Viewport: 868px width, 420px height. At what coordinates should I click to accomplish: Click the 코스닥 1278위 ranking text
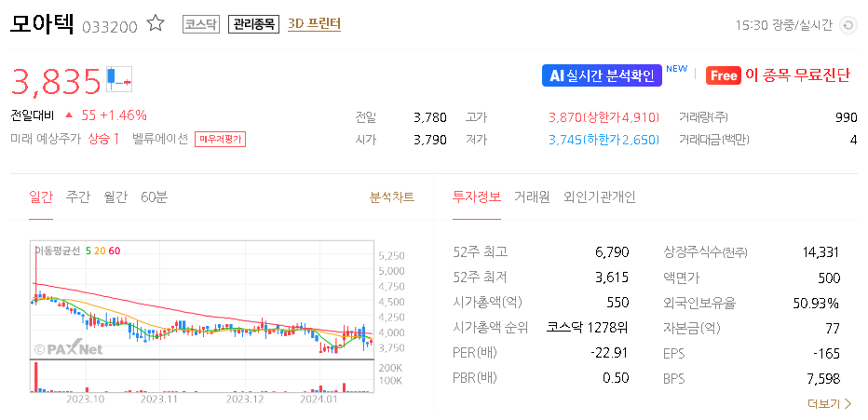[588, 327]
